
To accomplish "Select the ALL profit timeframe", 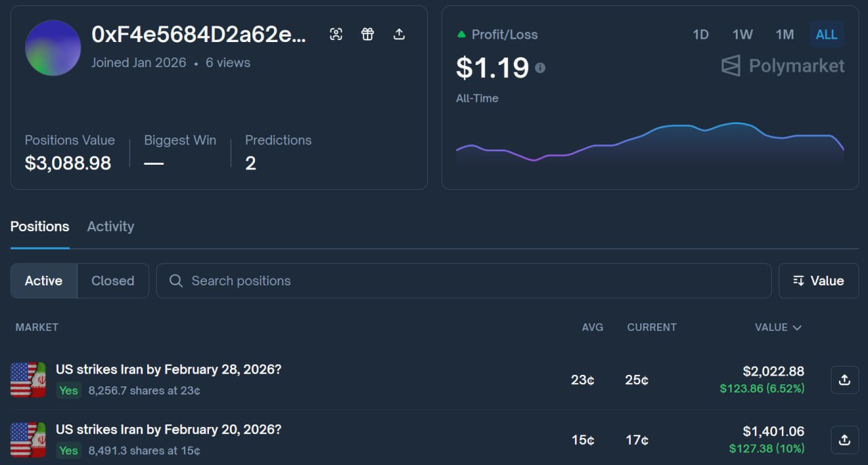I will pos(826,35).
